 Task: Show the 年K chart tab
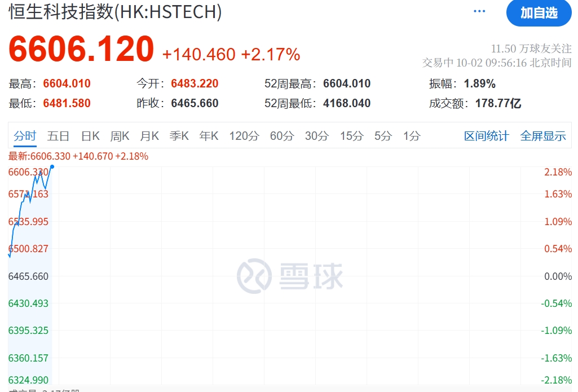pyautogui.click(x=209, y=136)
